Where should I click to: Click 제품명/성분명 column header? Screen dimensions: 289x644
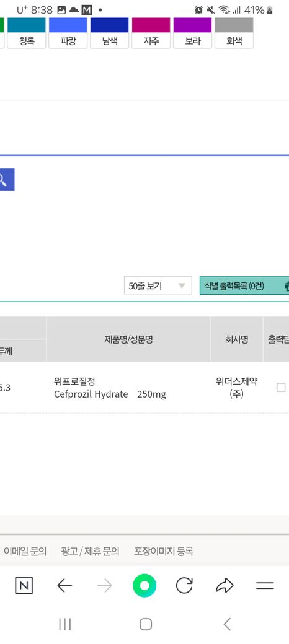coord(128,339)
